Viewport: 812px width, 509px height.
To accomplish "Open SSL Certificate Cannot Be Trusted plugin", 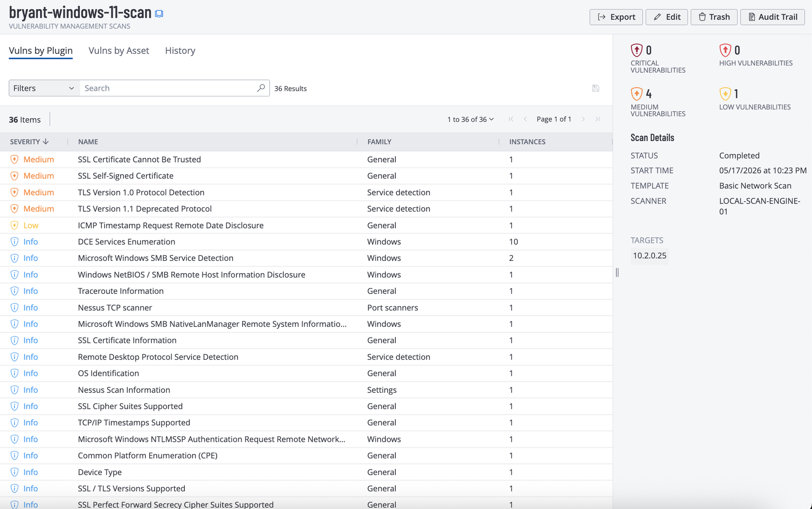I will tap(140, 159).
